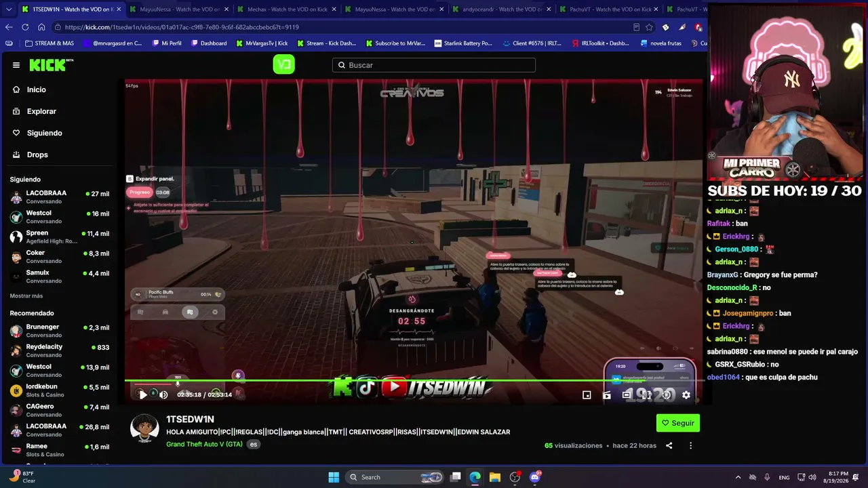Image resolution: width=868 pixels, height=488 pixels.
Task: Switch to the PachuVT Watch the VOD tab
Action: coord(610,9)
